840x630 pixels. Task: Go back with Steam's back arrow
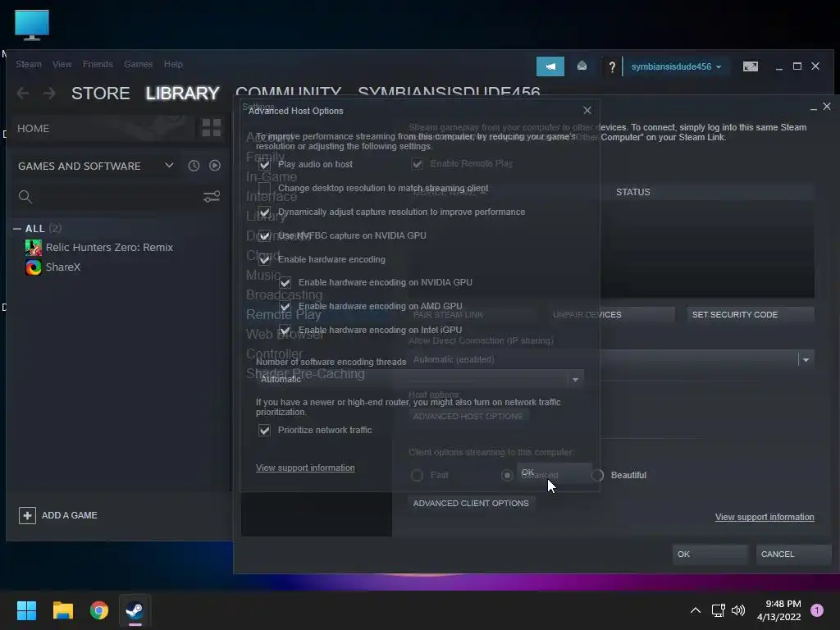pyautogui.click(x=22, y=94)
